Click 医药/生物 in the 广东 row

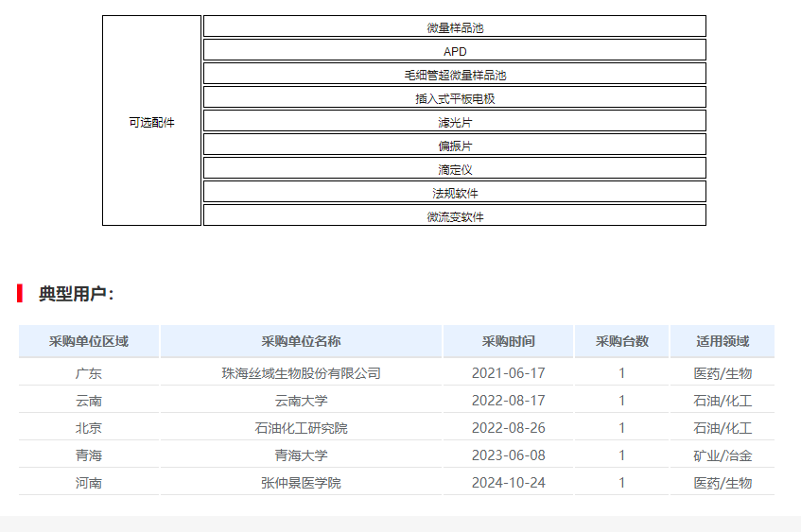[723, 373]
